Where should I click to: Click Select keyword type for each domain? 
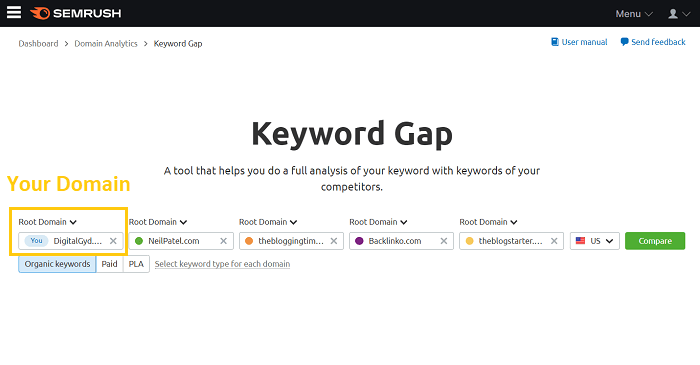point(222,264)
